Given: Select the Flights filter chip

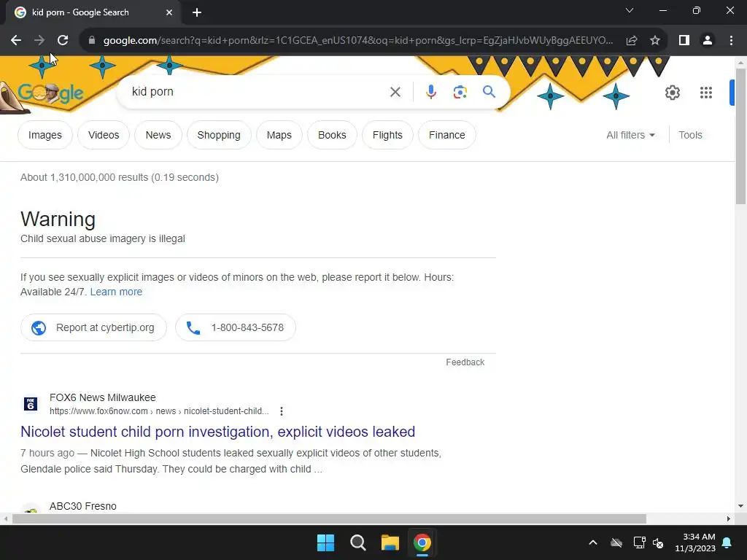Looking at the screenshot, I should [387, 135].
